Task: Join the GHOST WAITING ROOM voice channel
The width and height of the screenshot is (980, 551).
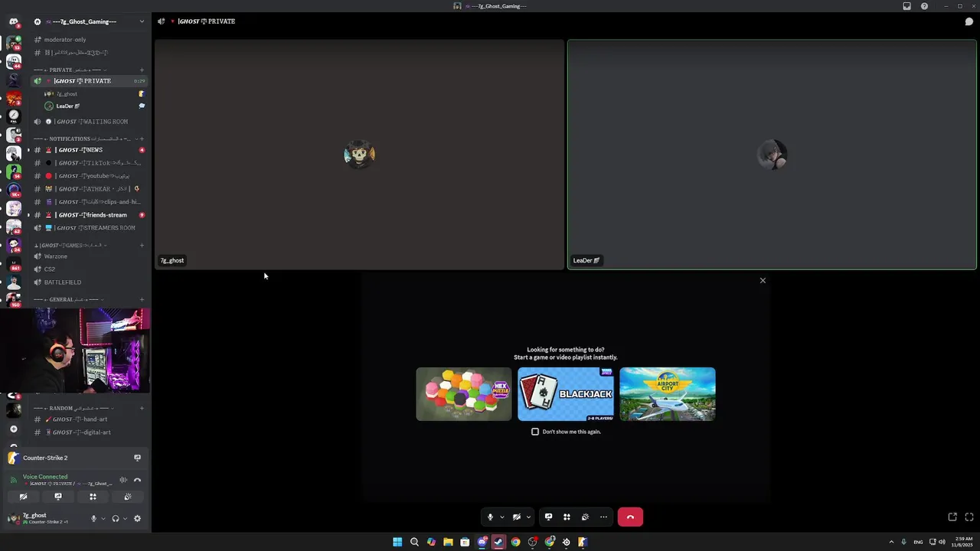Action: tap(89, 122)
